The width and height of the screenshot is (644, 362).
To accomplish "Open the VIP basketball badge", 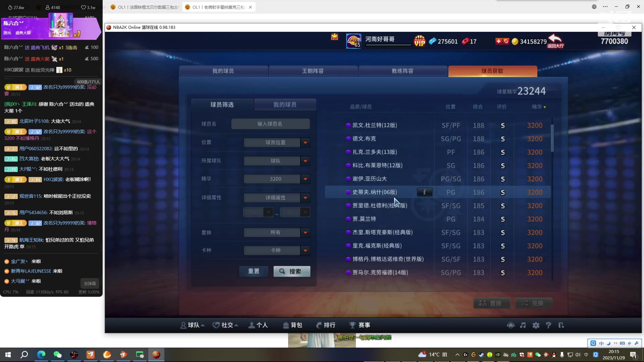I will click(x=419, y=41).
